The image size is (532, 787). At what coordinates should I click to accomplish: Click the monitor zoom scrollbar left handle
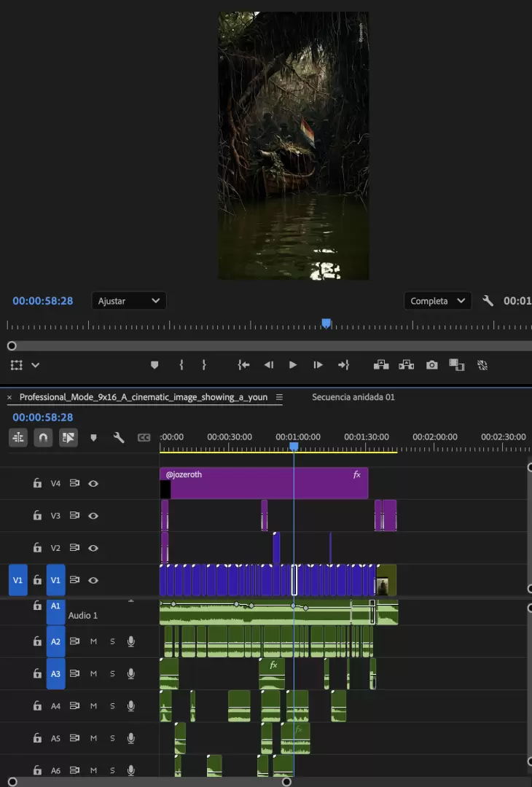(x=12, y=346)
